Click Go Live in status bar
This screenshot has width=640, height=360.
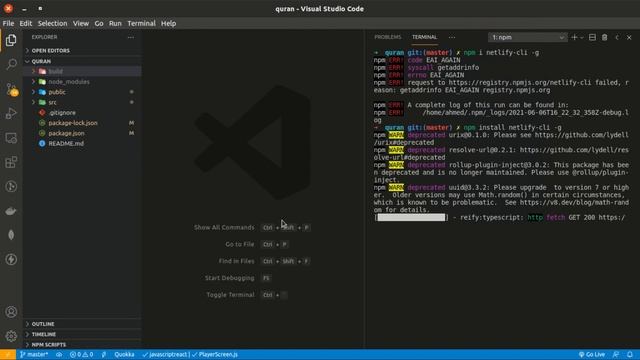coord(592,354)
